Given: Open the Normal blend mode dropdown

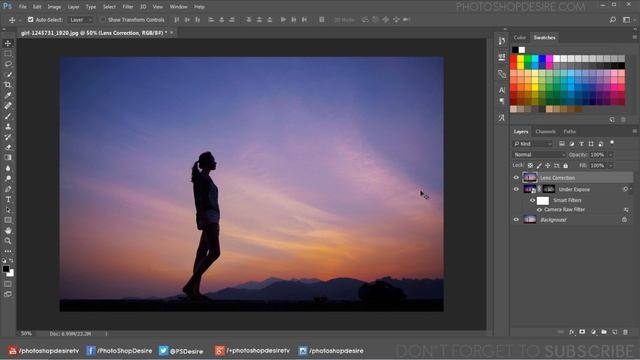Looking at the screenshot, I should pos(539,155).
